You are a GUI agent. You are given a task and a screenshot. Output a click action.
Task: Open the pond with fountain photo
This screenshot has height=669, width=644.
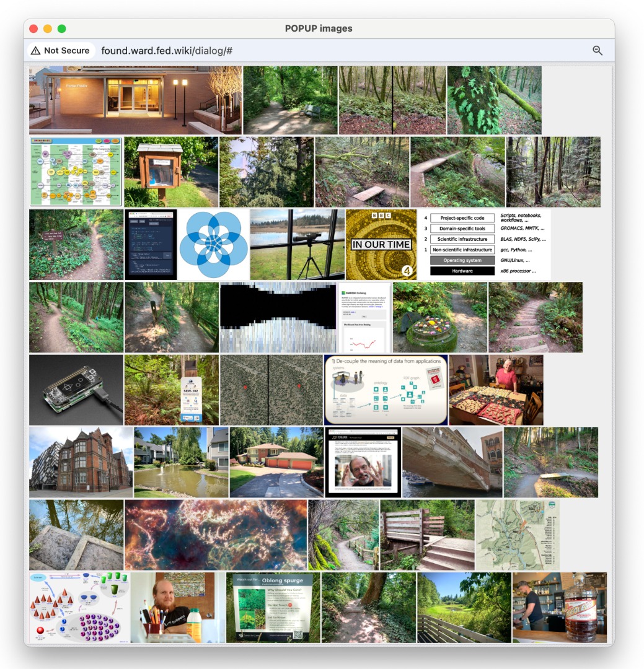pos(181,462)
